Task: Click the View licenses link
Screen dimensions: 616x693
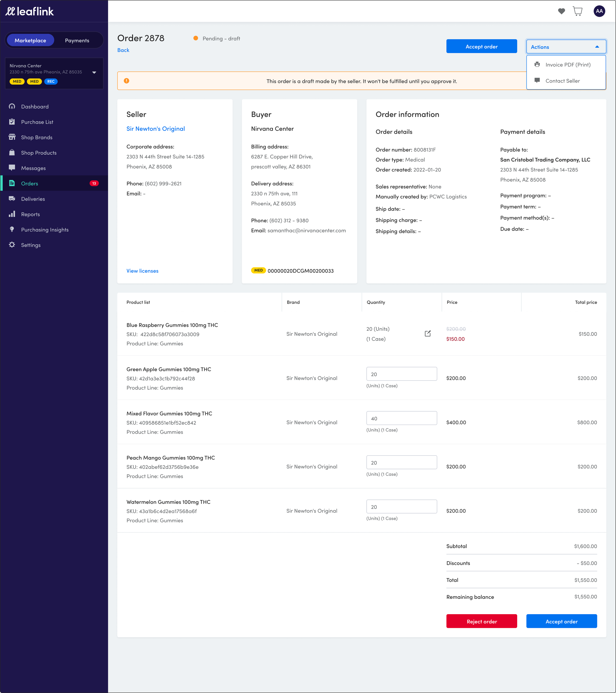Action: point(142,271)
